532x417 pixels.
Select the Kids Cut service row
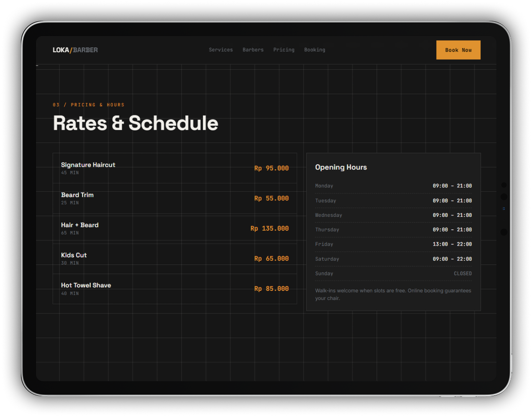pos(175,258)
